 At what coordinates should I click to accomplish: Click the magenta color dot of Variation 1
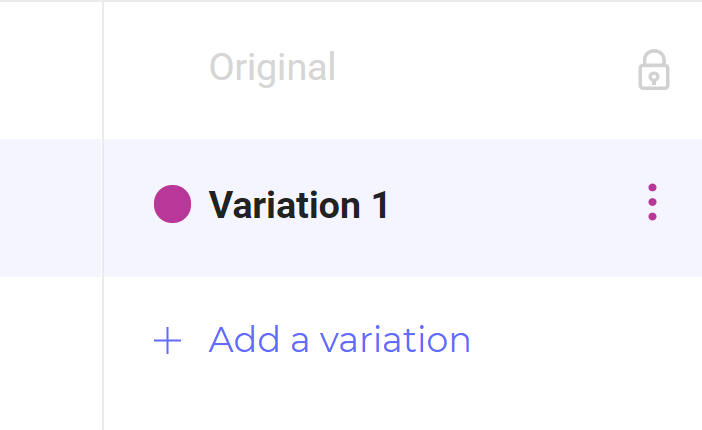172,204
